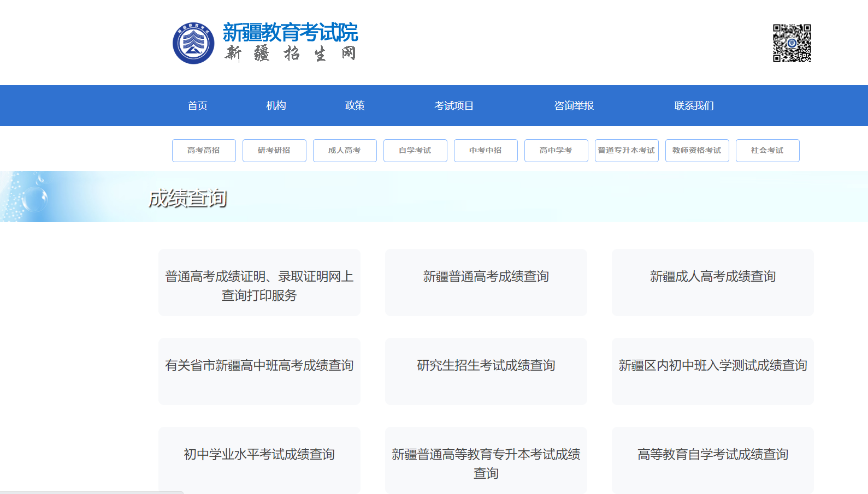Open 初中学业水平考试成绩查询 card

pyautogui.click(x=259, y=455)
